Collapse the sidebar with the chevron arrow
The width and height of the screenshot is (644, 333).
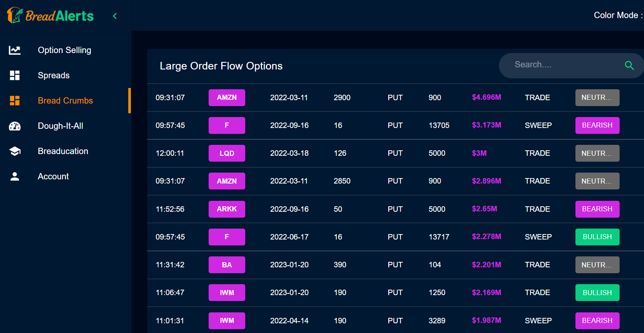click(x=115, y=16)
